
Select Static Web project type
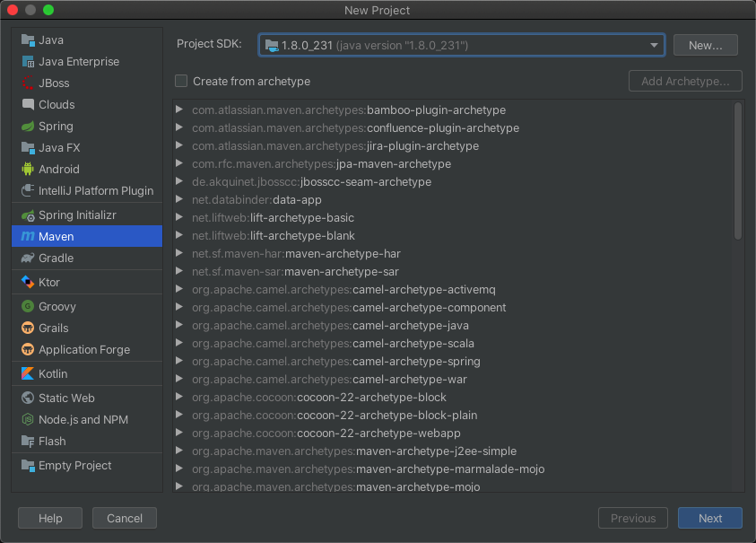87,398
